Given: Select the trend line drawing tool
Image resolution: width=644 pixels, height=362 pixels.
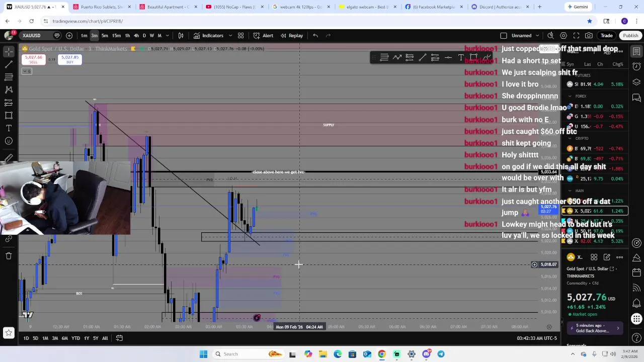Looking at the screenshot, I should pos(9,64).
